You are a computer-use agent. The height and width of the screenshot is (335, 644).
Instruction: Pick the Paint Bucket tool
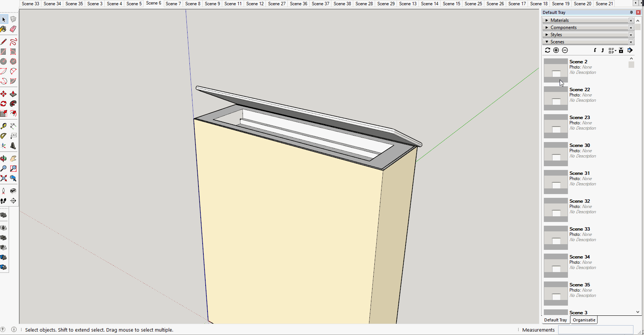point(4,29)
